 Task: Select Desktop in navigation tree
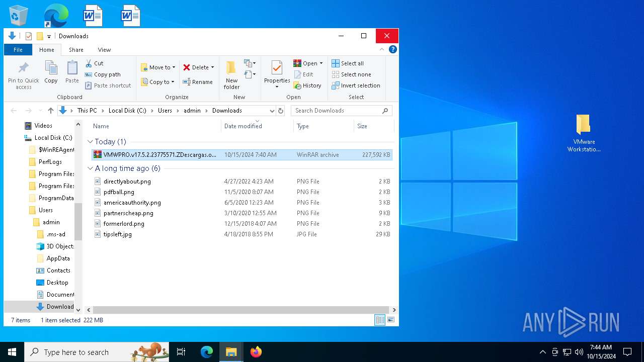tap(57, 283)
